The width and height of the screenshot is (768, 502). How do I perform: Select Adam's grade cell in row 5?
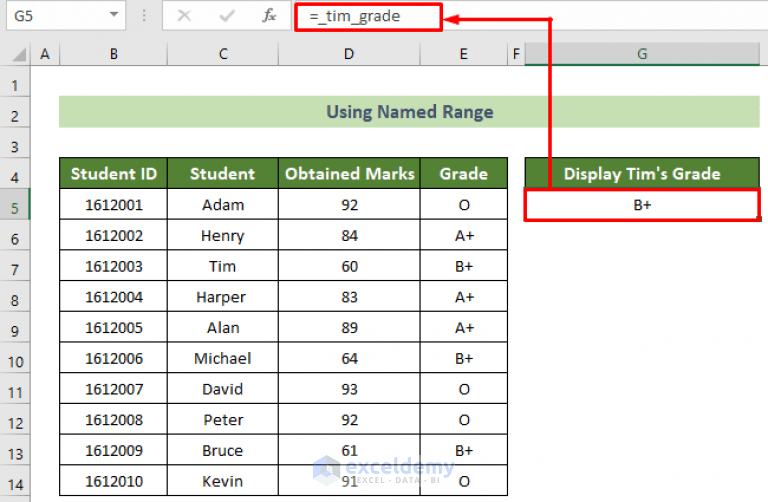click(x=464, y=204)
